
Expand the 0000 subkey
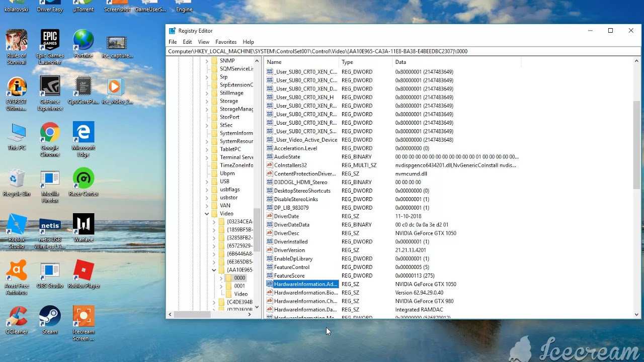[x=221, y=278]
